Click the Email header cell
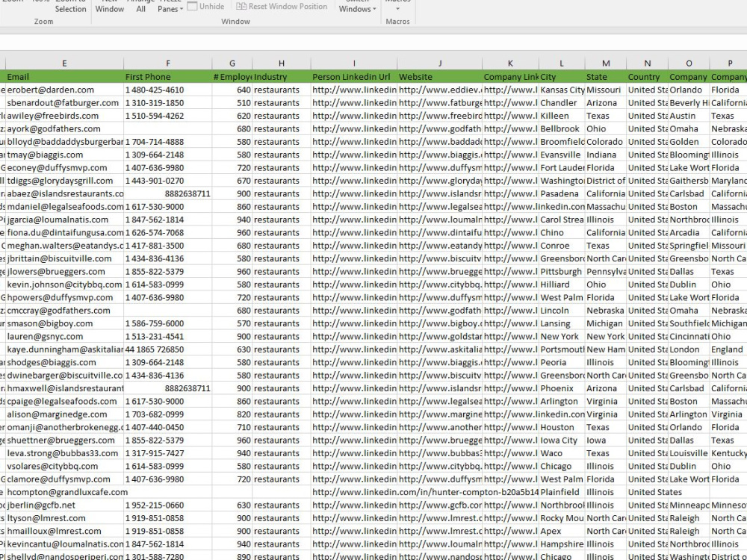The width and height of the screenshot is (747, 560). coord(64,77)
